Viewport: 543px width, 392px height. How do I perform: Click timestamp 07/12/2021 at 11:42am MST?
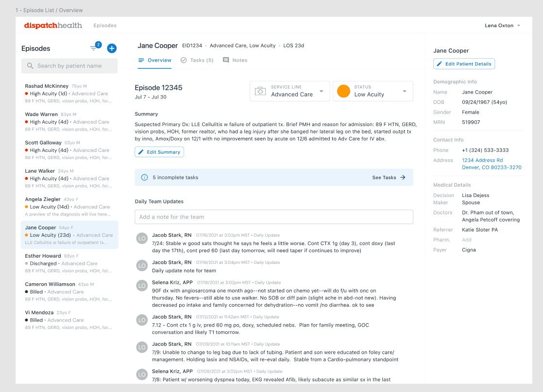(222, 317)
